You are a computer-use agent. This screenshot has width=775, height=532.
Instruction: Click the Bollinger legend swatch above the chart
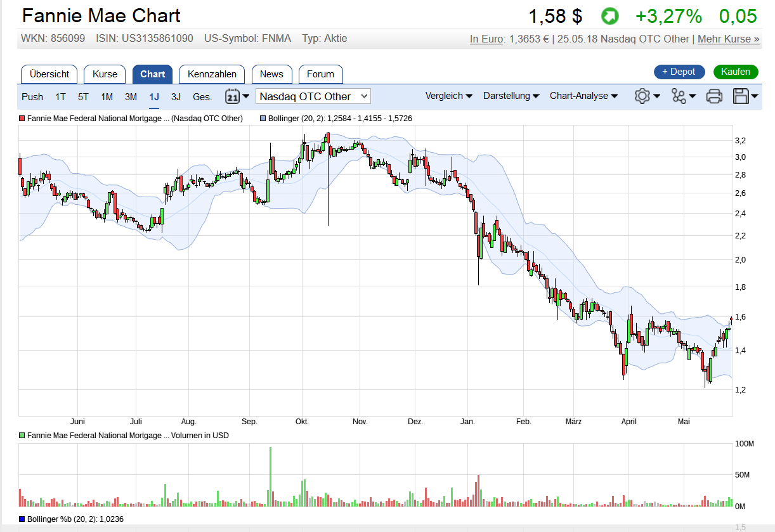point(261,118)
